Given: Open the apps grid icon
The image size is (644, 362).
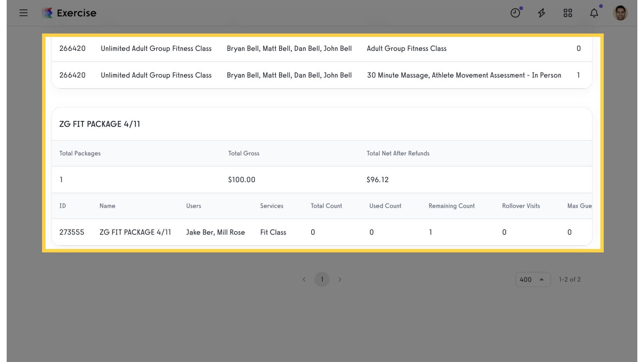Looking at the screenshot, I should coord(568,13).
